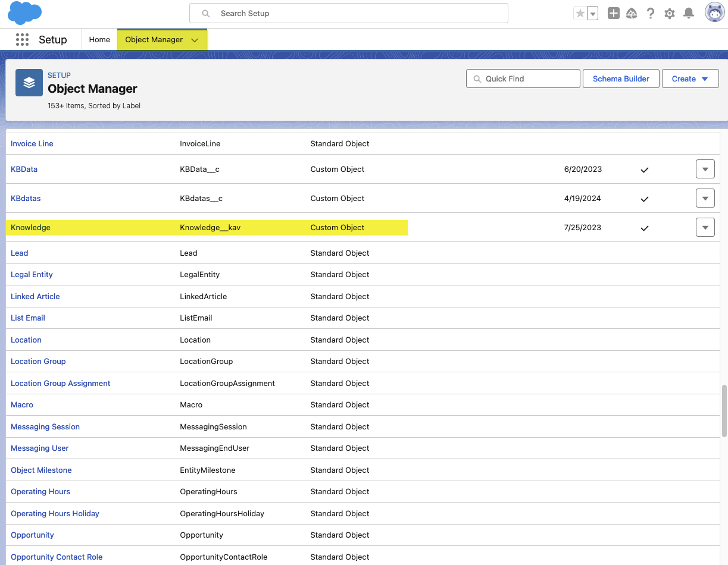
Task: Open the Schema Builder
Action: tap(621, 78)
